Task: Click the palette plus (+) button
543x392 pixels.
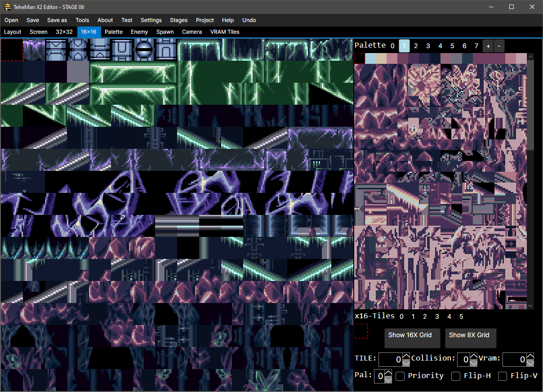Action: tap(488, 46)
